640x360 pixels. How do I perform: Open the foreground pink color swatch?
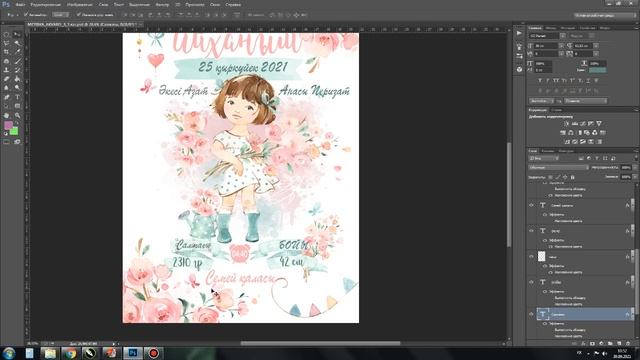coord(8,125)
